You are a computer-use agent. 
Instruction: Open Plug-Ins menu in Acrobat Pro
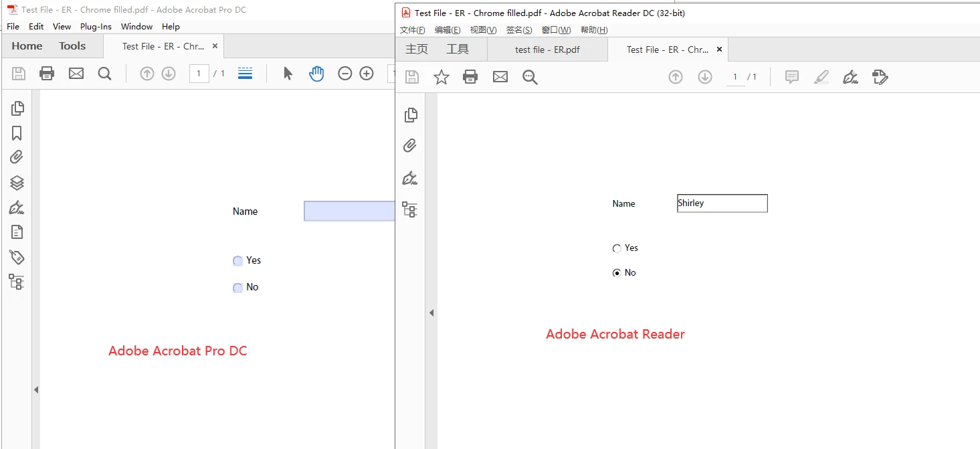pyautogui.click(x=96, y=27)
